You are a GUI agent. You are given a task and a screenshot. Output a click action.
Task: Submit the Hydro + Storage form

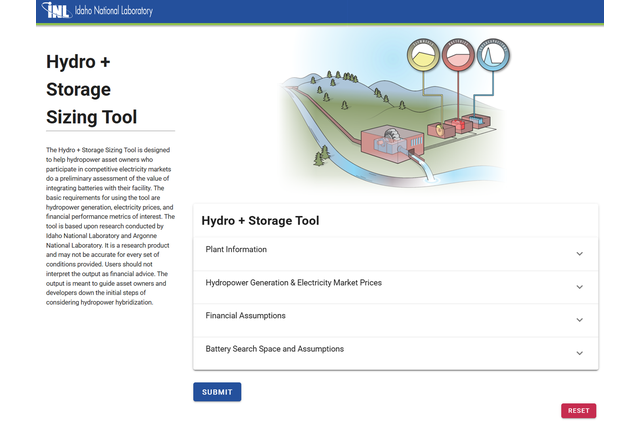pos(217,392)
